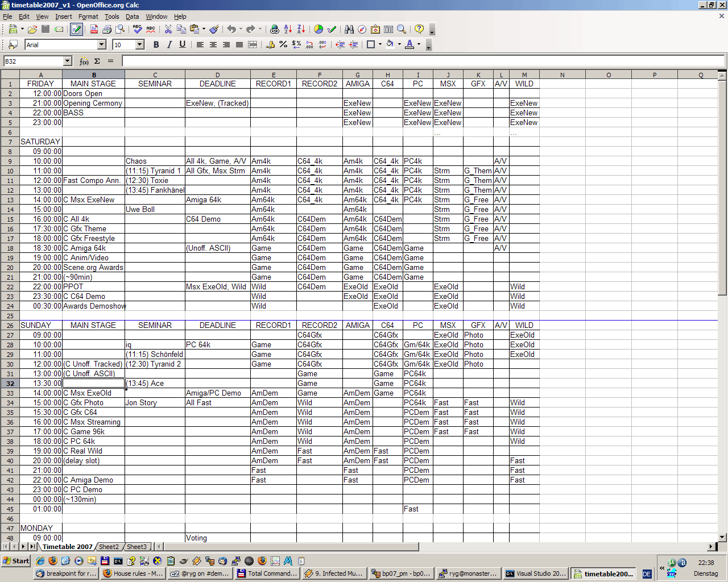Click the Decrease Indent icon
Viewport: 728px width, 582px height.
point(340,44)
